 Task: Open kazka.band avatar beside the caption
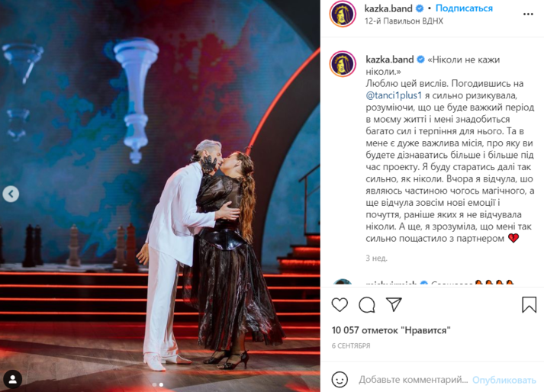click(x=343, y=63)
